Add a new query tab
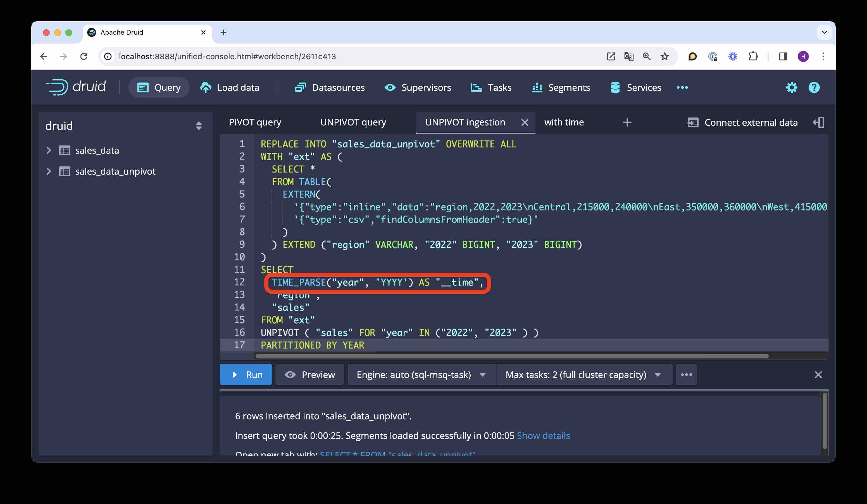This screenshot has height=504, width=867. (627, 122)
